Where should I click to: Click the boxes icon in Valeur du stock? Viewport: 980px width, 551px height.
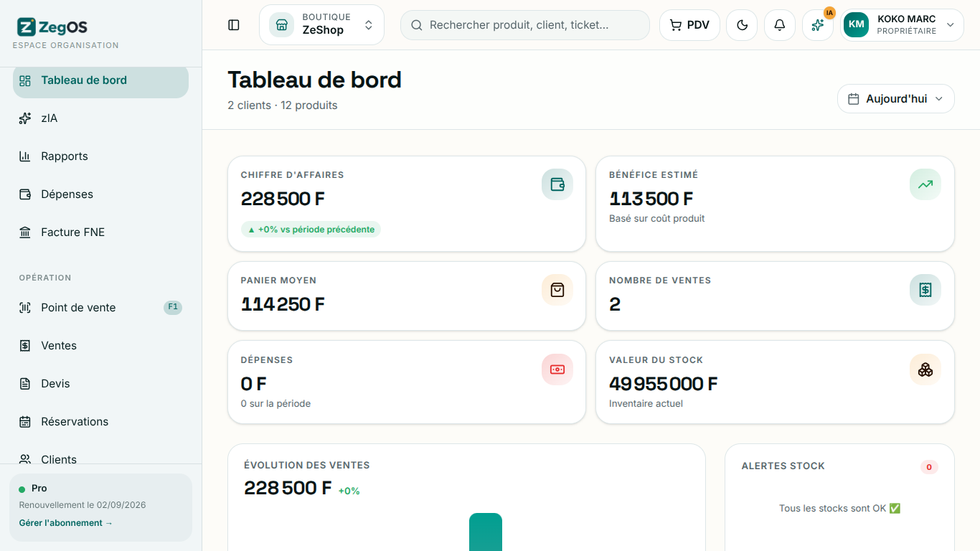[x=925, y=369]
